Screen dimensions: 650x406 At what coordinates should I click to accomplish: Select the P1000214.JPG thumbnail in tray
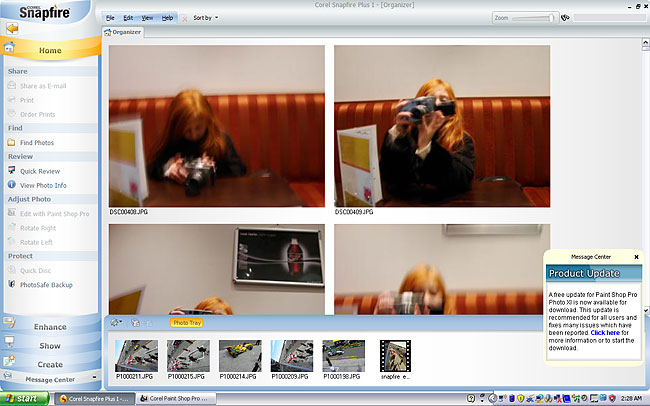coord(239,356)
